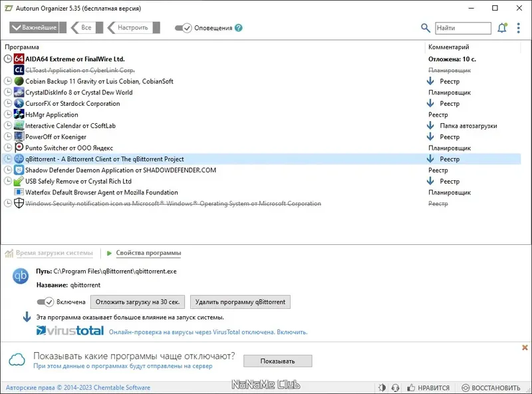Click the Waterfox Browser Agent icon
The height and width of the screenshot is (394, 532).
pos(19,192)
